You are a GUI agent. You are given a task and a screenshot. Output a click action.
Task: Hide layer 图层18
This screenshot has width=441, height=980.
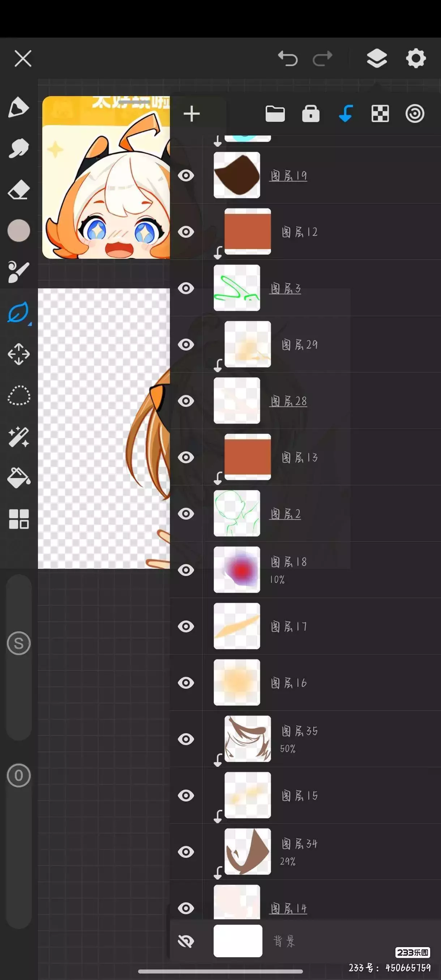pos(186,570)
